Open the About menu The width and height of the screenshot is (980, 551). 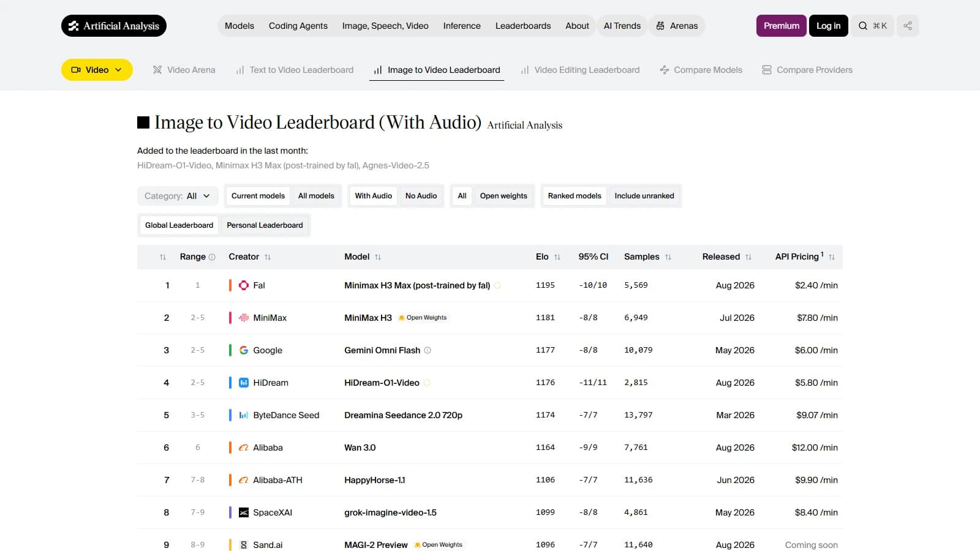coord(577,26)
